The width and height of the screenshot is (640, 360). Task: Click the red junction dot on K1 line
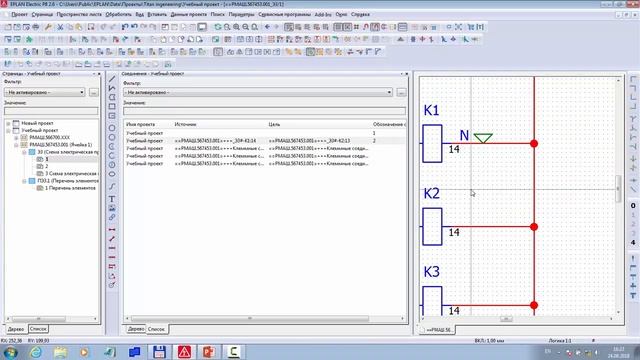point(534,144)
